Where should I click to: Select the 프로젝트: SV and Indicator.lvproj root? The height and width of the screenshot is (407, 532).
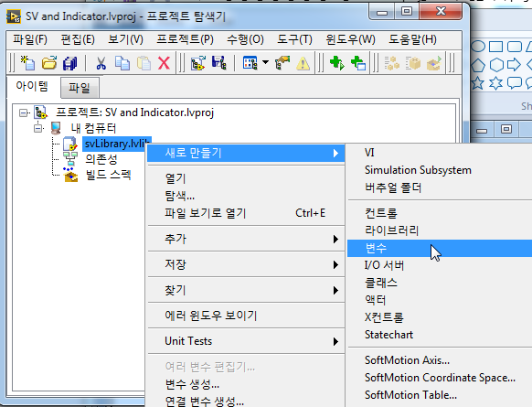point(134,112)
